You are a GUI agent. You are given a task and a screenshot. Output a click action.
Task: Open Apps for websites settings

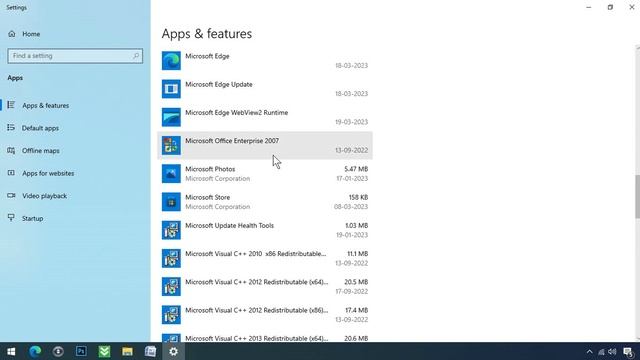pos(48,173)
